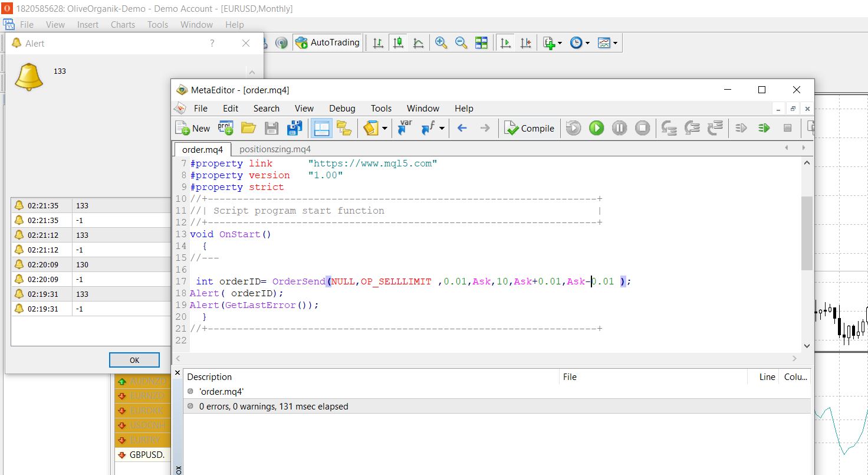Viewport: 868px width, 475px height.
Task: Create a new file in MetaEditor
Action: tap(193, 128)
